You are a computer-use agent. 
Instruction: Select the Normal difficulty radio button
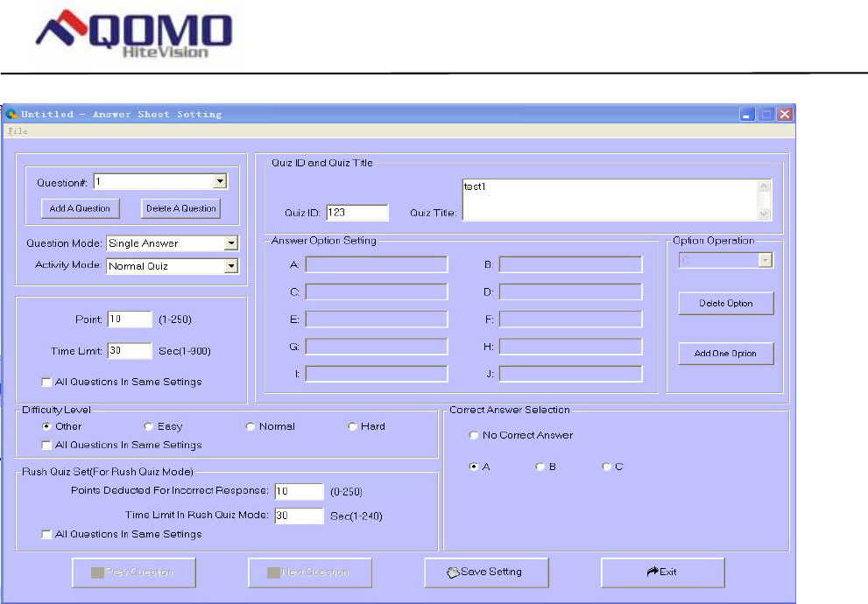pyautogui.click(x=251, y=426)
